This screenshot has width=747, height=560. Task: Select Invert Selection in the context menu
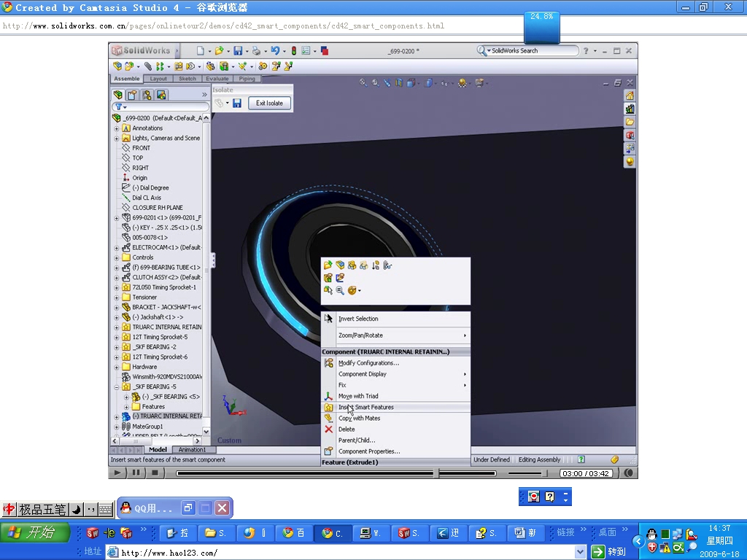pos(357,319)
